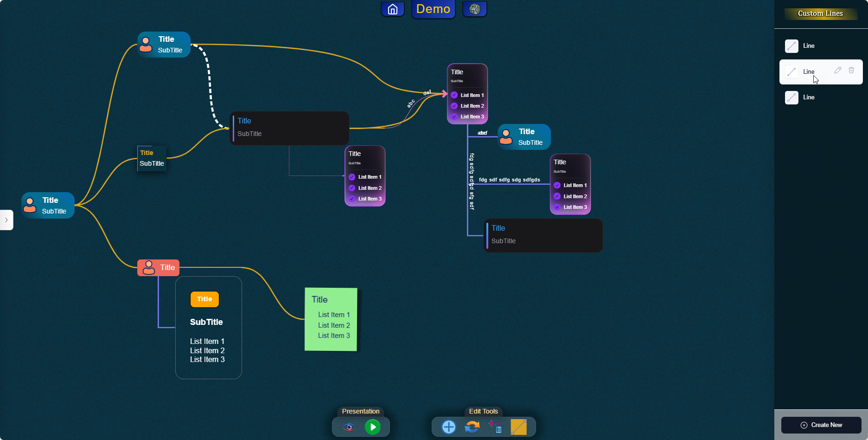
Task: Select the Edit Tools tab label
Action: pyautogui.click(x=483, y=412)
